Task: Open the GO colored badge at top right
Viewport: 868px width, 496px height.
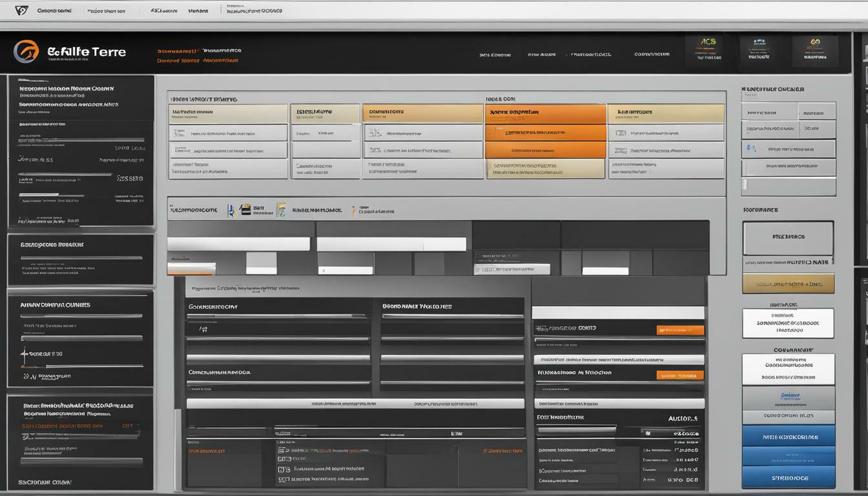Action: 815,41
